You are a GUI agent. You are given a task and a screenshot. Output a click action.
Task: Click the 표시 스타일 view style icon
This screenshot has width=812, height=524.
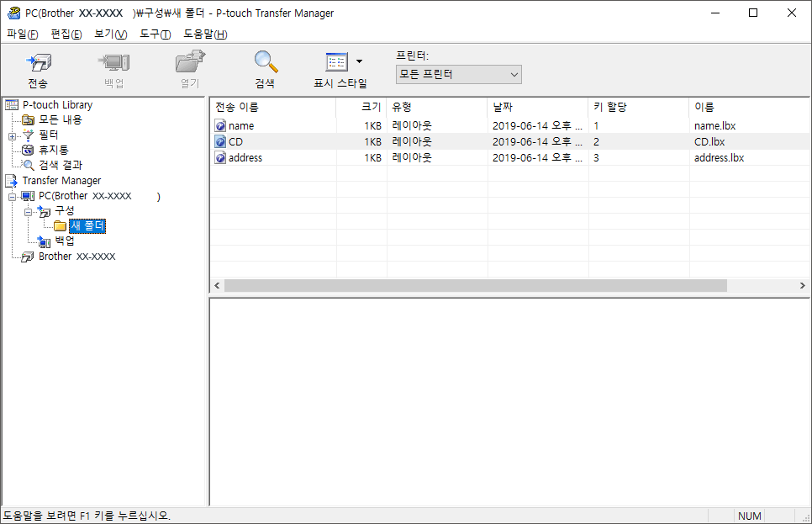[x=336, y=61]
